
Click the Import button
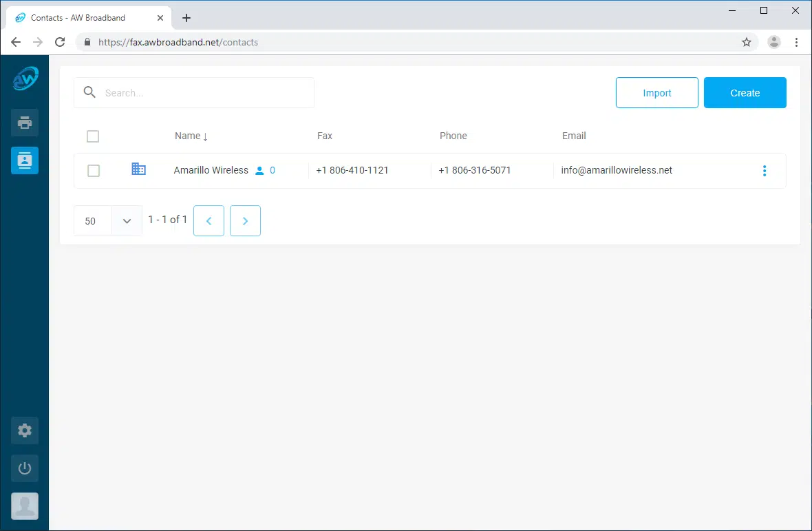[x=656, y=93]
